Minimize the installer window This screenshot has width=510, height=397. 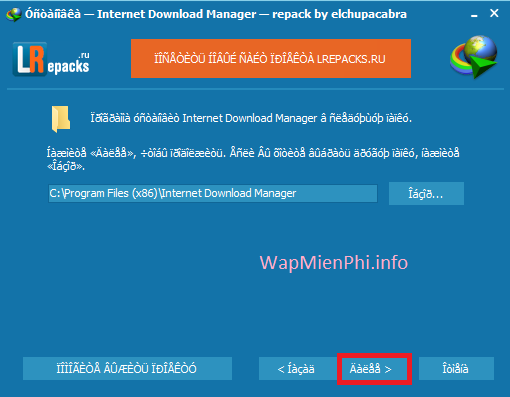474,15
